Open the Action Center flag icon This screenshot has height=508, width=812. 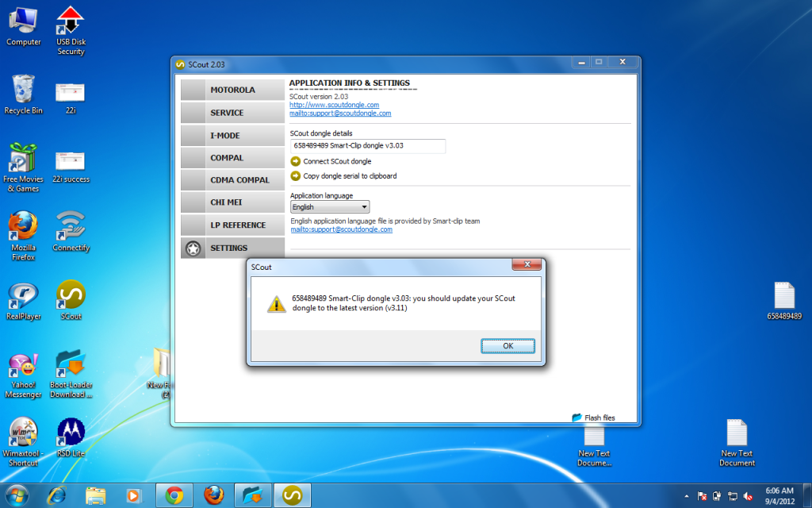[x=703, y=496]
